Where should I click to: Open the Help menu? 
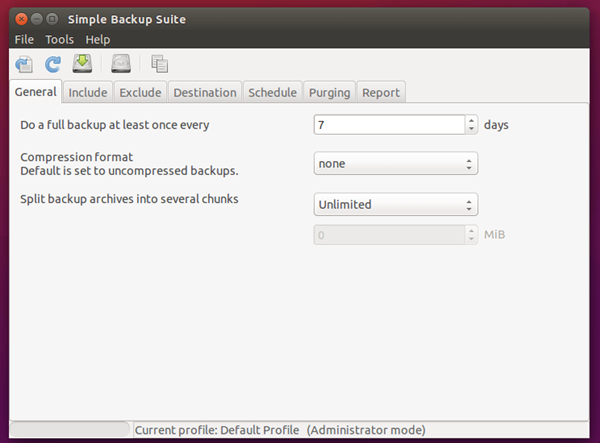click(x=98, y=39)
